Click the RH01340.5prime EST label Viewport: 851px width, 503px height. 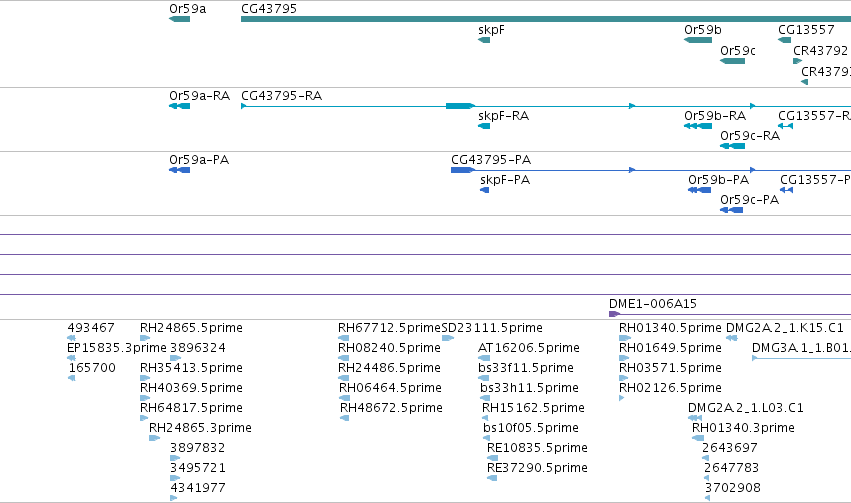[x=670, y=328]
